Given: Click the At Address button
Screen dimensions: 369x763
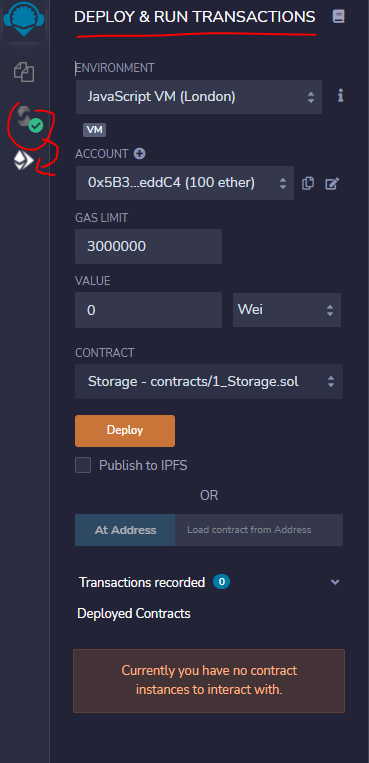Looking at the screenshot, I should 125,530.
